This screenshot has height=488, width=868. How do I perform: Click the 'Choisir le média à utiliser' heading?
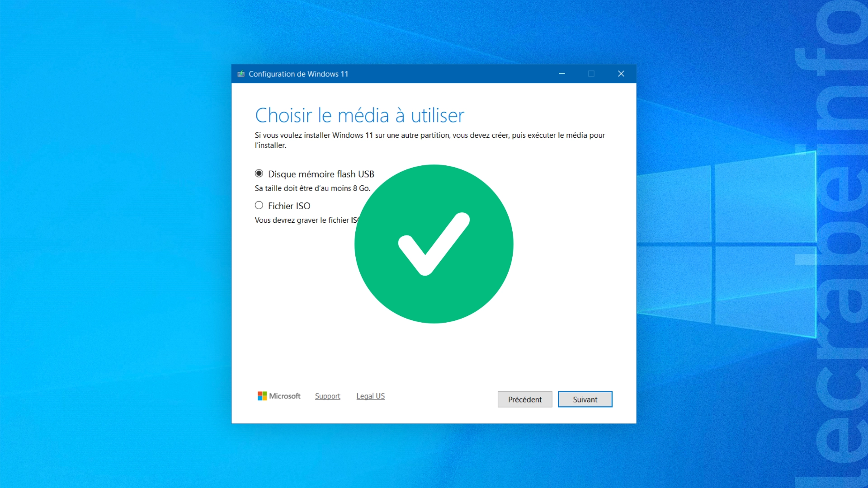359,115
